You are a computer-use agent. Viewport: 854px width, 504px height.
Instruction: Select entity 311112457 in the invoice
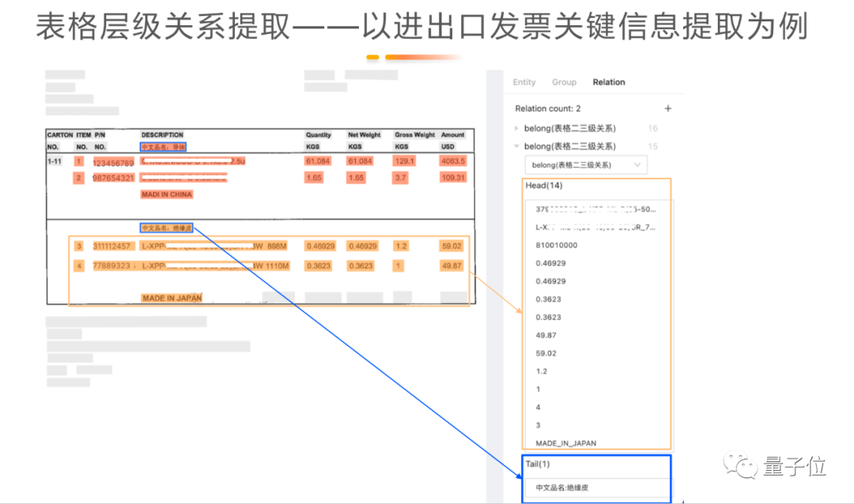click(111, 246)
